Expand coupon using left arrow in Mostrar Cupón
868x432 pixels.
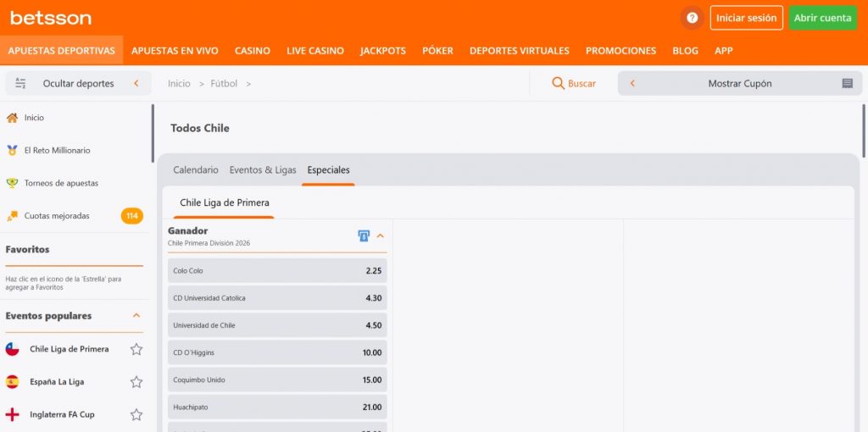coord(632,84)
